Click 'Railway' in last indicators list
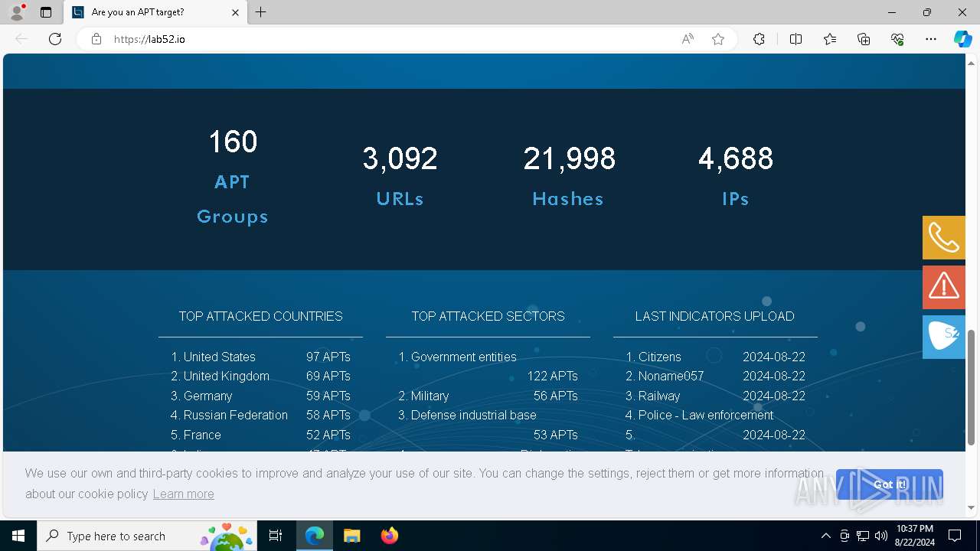The width and height of the screenshot is (980, 551). tap(659, 396)
